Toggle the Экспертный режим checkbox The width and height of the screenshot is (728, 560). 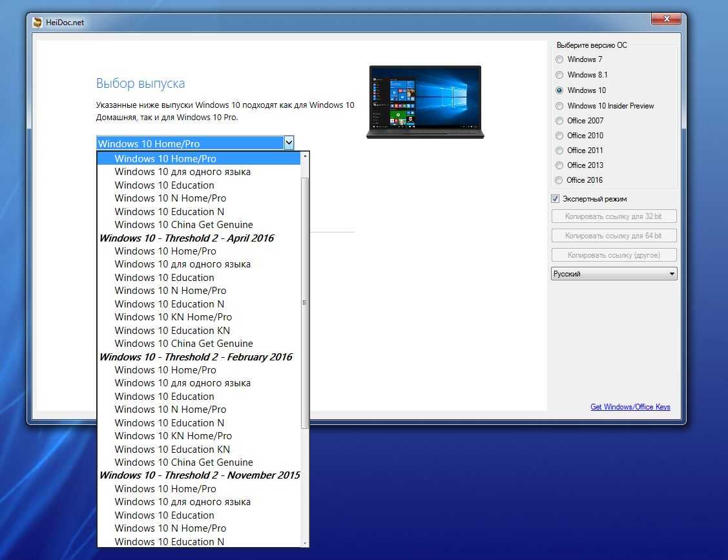pos(556,199)
